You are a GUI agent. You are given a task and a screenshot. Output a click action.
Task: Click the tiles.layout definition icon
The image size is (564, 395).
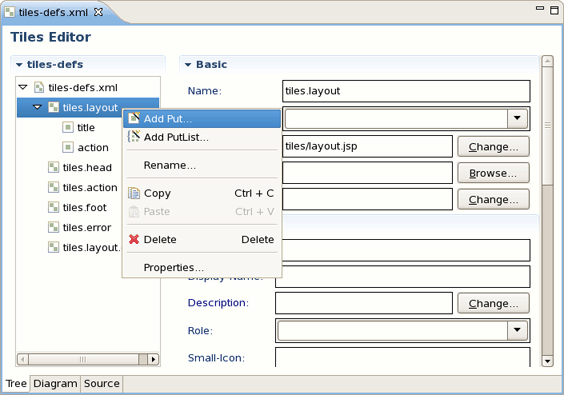53,107
